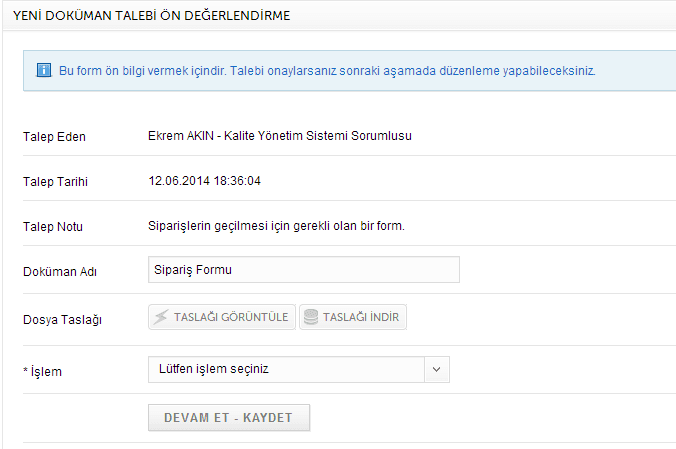Image resolution: width=676 pixels, height=449 pixels.
Task: Click the '* İşlem' required field label
Action: pyautogui.click(x=42, y=371)
